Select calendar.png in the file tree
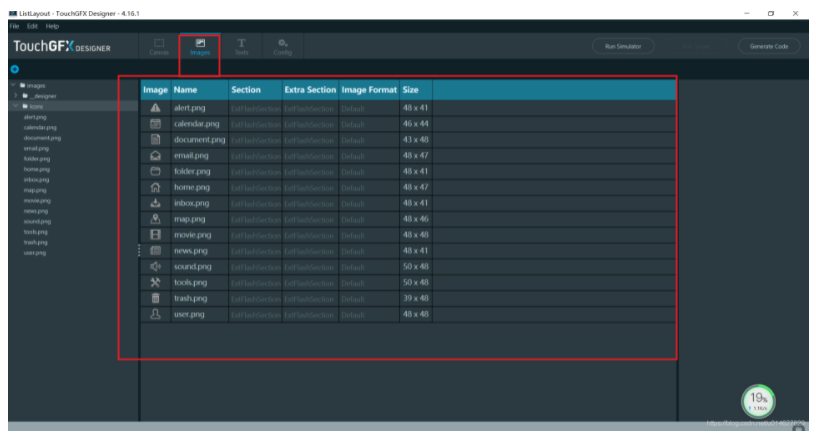816x440 pixels. pos(40,128)
